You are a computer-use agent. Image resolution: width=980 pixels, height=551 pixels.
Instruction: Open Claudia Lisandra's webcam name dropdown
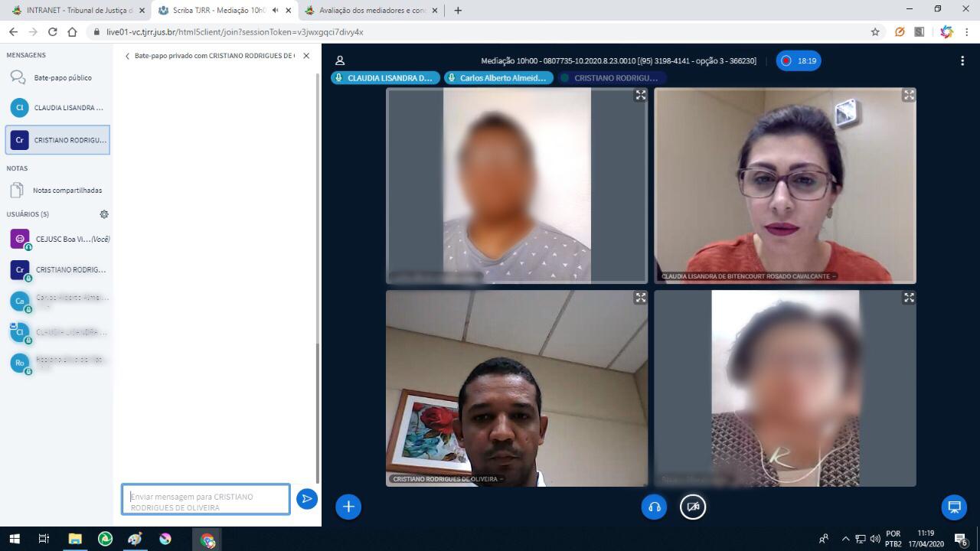coord(748,276)
